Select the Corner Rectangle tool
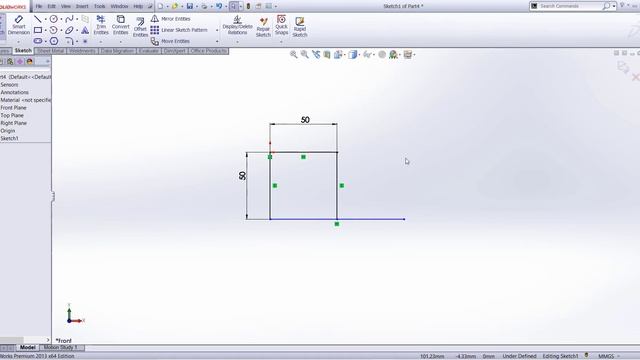 click(x=38, y=30)
